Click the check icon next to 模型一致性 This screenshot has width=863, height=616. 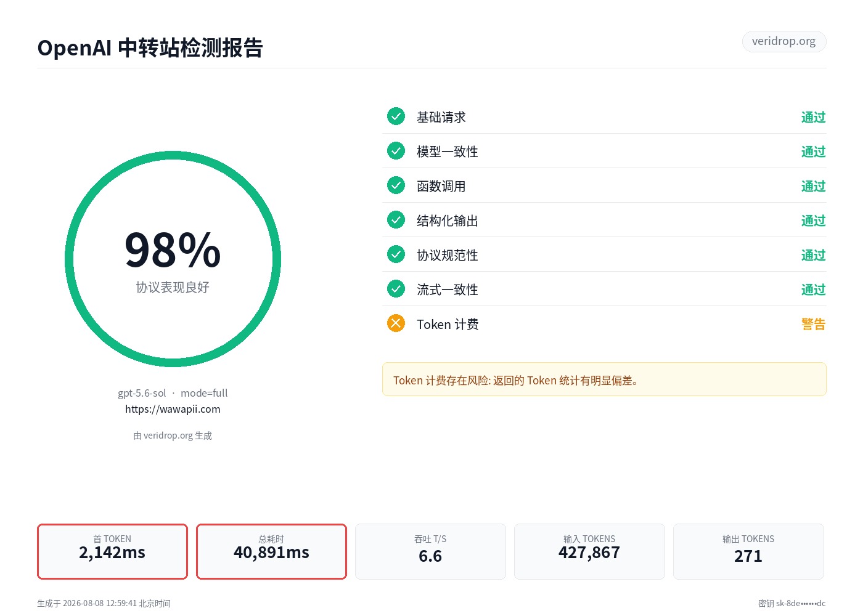click(x=396, y=151)
